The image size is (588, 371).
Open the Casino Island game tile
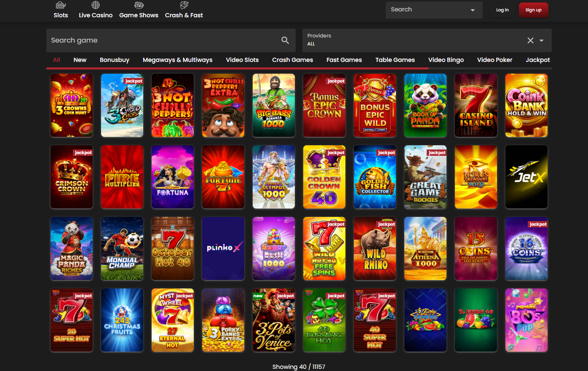click(476, 105)
